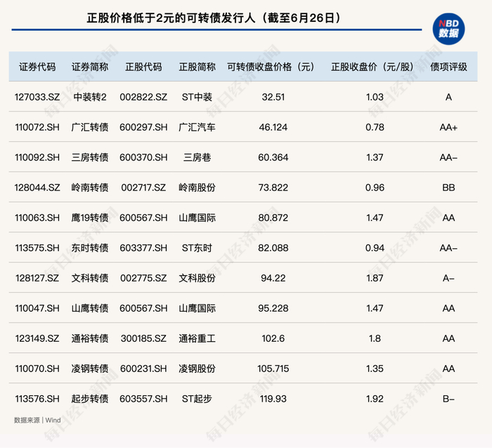Click stock code 002775.SZ
The height and width of the screenshot is (448, 492).
tap(143, 278)
